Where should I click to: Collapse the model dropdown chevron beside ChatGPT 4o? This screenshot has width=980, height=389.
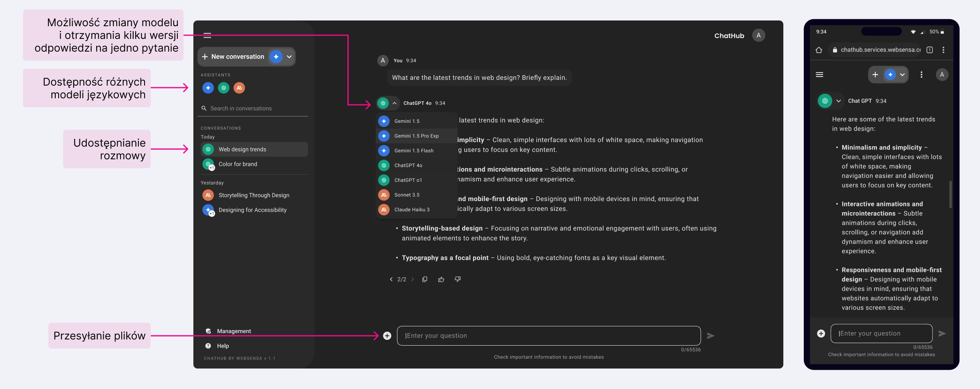pyautogui.click(x=394, y=103)
